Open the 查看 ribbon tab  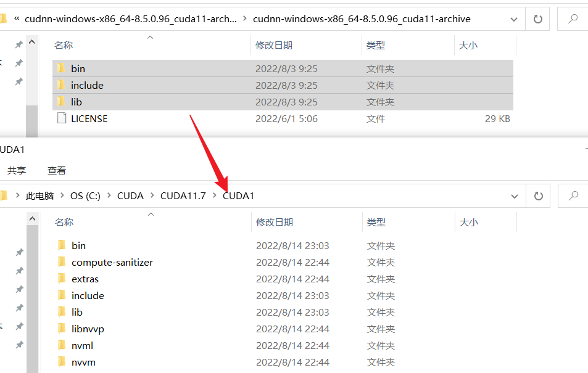tap(57, 170)
